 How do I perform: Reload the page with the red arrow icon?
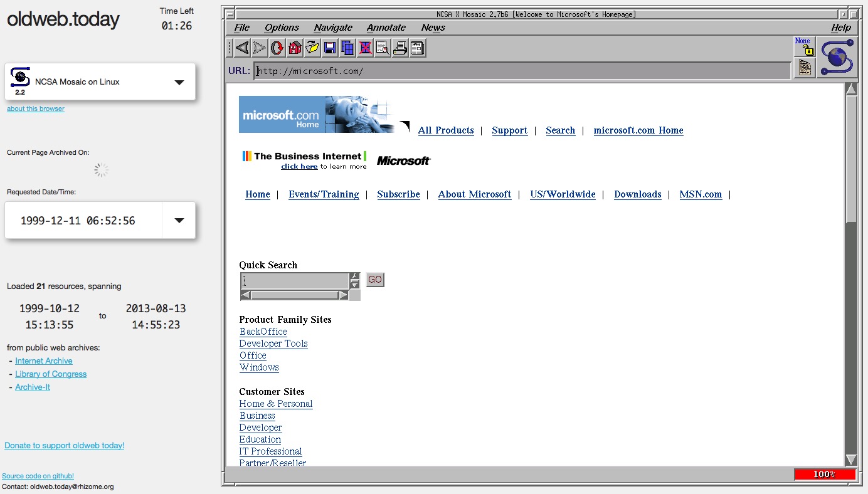[x=277, y=48]
